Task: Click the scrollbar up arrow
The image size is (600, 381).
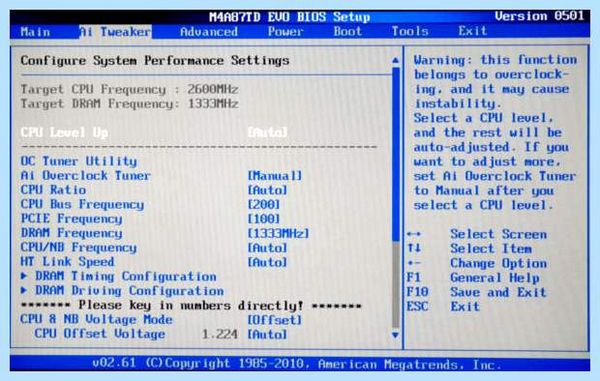Action: (396, 60)
